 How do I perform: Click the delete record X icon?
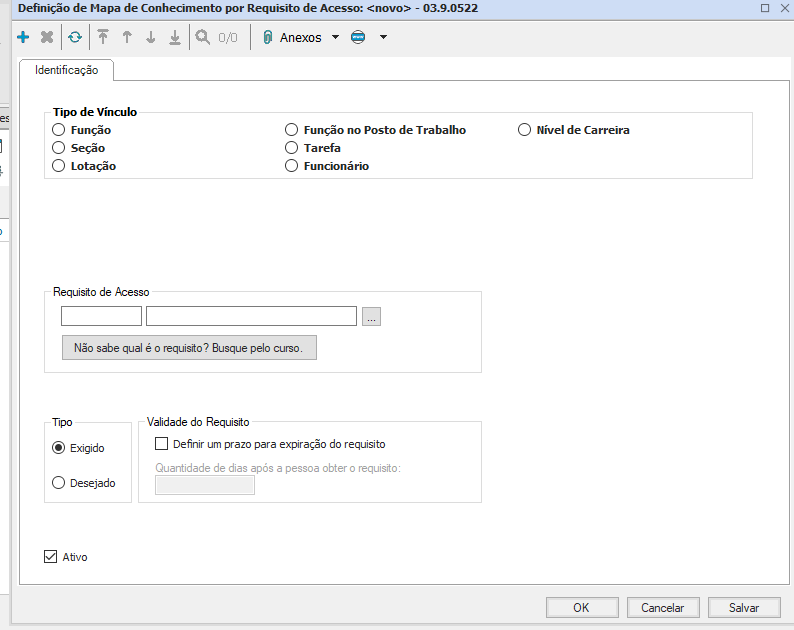coord(47,37)
